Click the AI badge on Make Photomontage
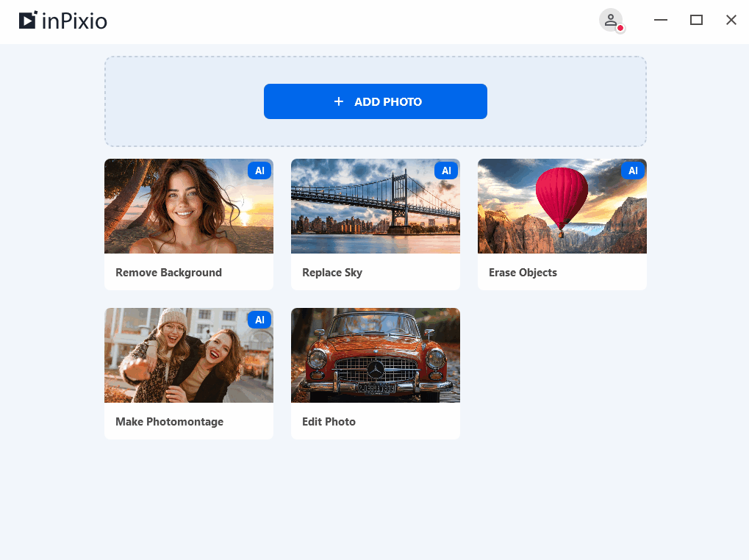The height and width of the screenshot is (560, 749). (260, 320)
